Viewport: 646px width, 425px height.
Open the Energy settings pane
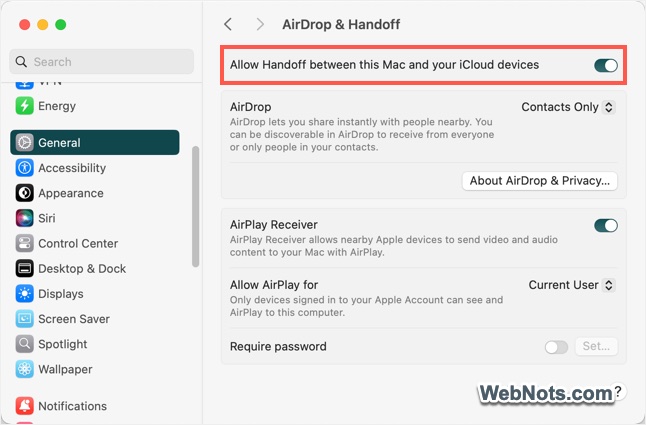click(95, 106)
